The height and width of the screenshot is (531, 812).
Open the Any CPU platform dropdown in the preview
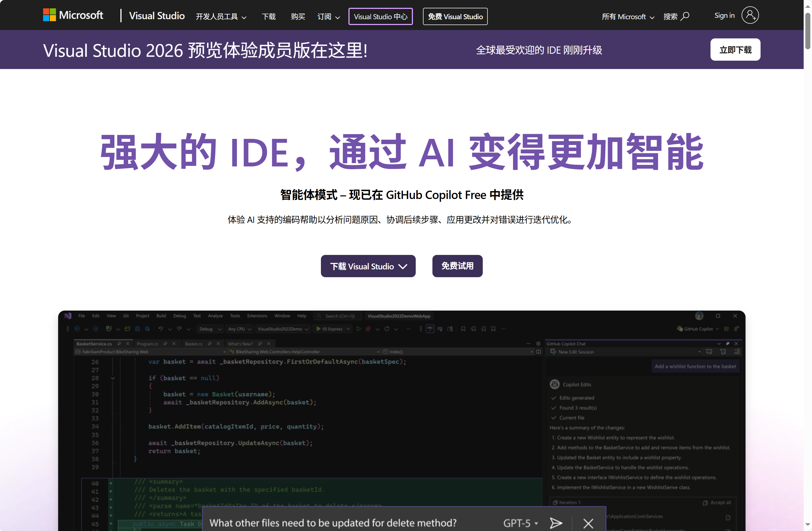pos(239,329)
